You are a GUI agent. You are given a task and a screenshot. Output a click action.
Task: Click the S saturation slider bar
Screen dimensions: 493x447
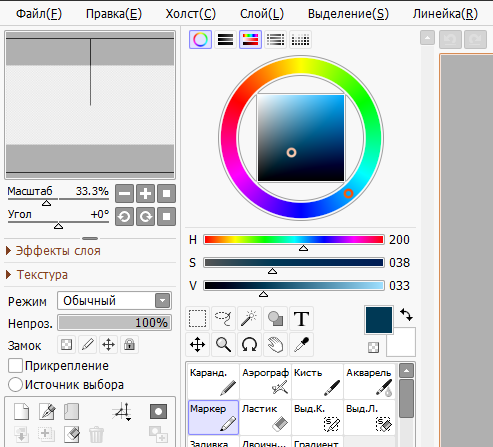tap(294, 263)
